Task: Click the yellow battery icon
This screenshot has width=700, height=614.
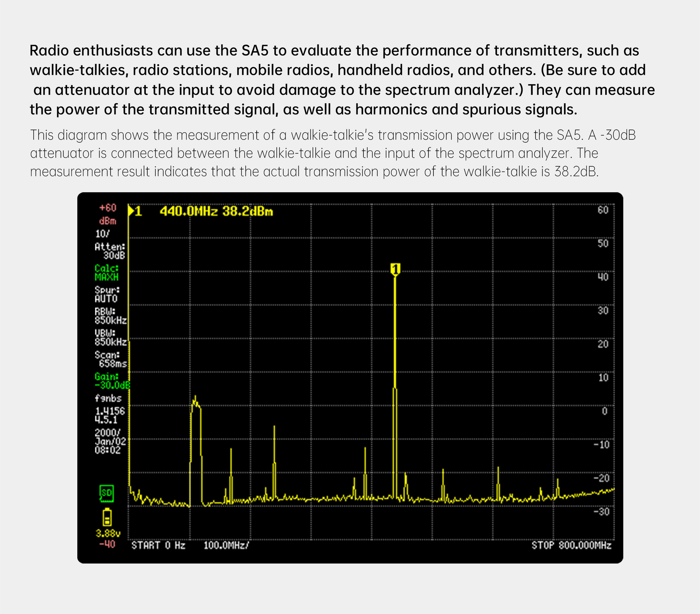Action: 107,517
